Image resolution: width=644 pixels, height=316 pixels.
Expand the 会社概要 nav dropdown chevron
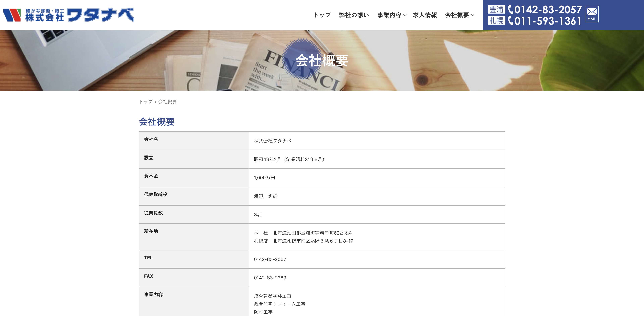coord(472,15)
